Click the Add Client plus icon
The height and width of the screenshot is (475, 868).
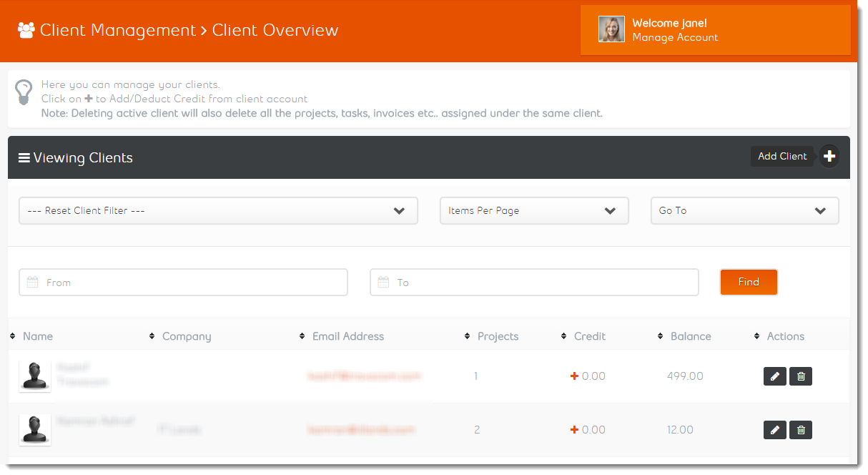pos(829,157)
